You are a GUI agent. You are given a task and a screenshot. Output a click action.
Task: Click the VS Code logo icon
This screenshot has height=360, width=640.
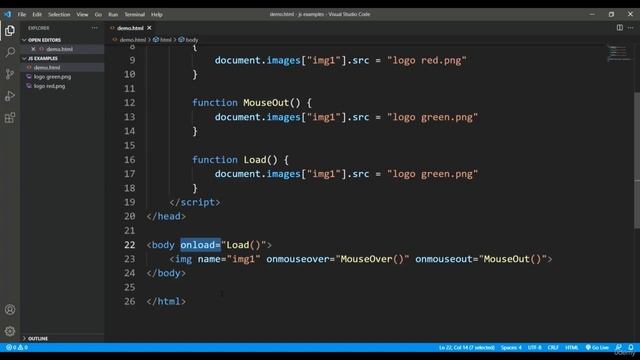point(8,14)
